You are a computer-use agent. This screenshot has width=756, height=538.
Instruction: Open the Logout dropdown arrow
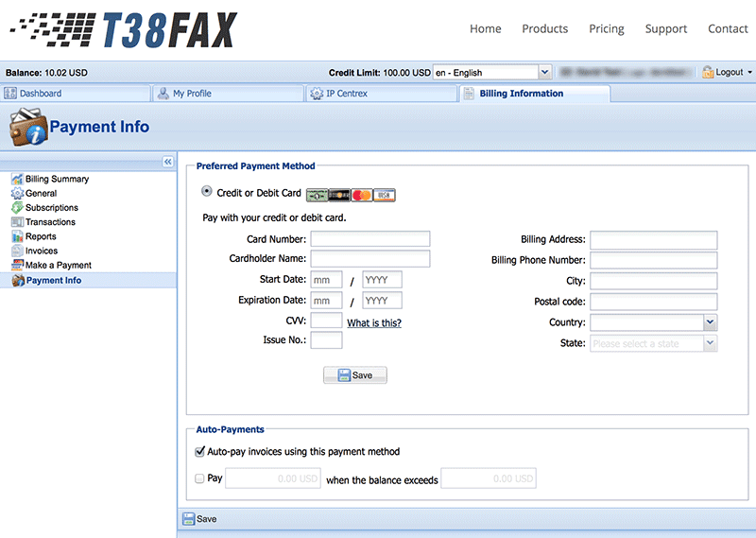(x=749, y=73)
